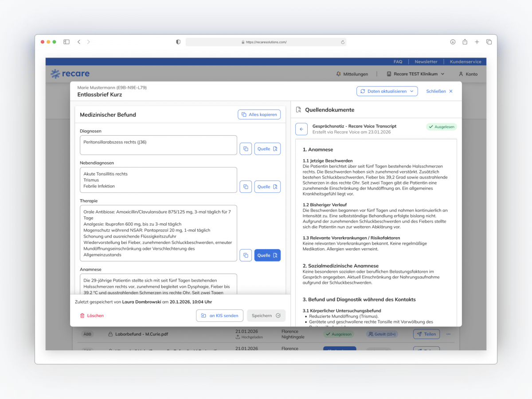Open the FAQ link in top bar
The image size is (532, 399).
coord(398,62)
